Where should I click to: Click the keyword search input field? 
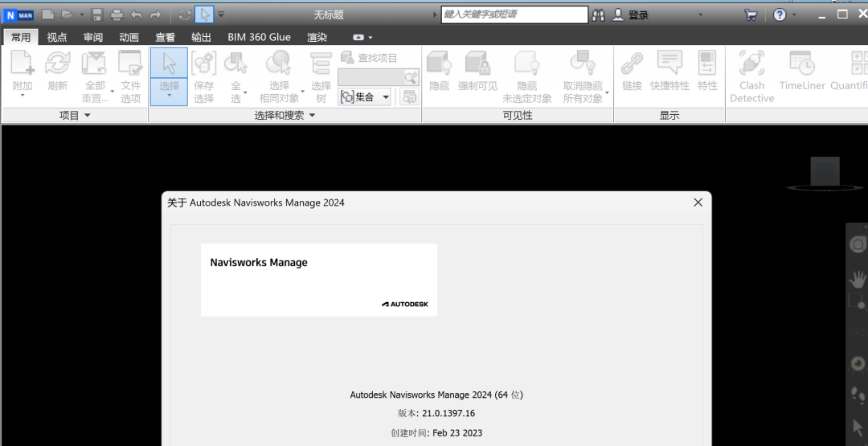click(514, 14)
